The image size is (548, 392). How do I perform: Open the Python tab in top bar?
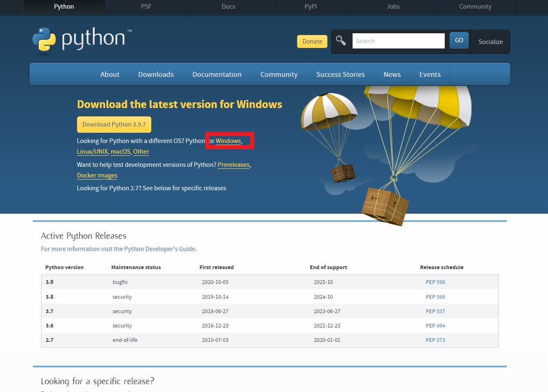[x=64, y=7]
